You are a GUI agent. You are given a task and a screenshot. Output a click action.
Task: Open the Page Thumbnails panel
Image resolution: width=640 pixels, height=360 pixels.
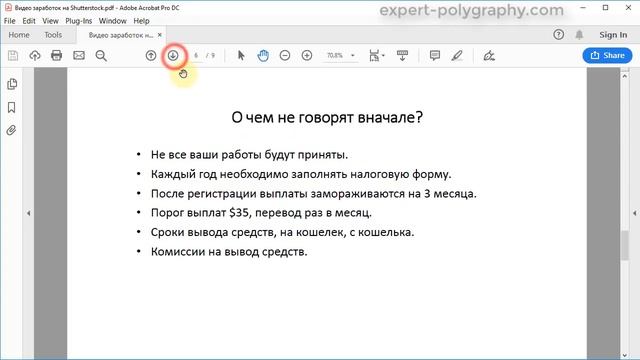pyautogui.click(x=12, y=84)
